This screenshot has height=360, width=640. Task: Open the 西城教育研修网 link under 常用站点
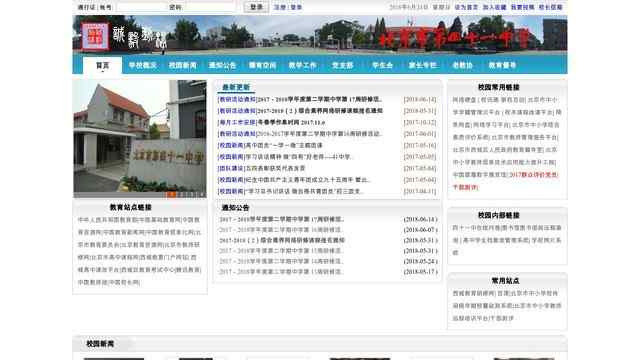point(473,293)
